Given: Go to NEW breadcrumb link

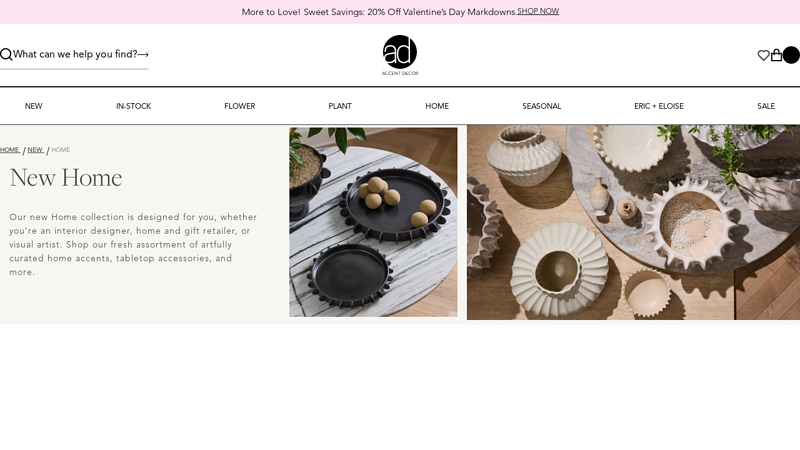Looking at the screenshot, I should click(x=35, y=149).
